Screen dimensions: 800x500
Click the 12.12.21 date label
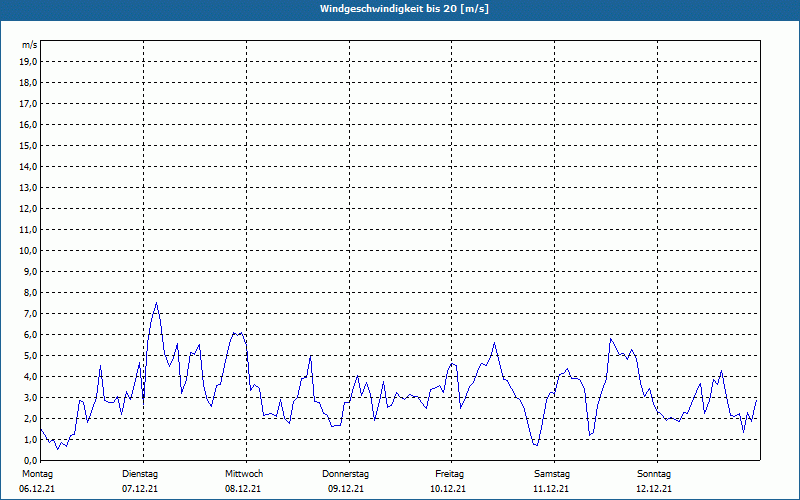[x=654, y=489]
